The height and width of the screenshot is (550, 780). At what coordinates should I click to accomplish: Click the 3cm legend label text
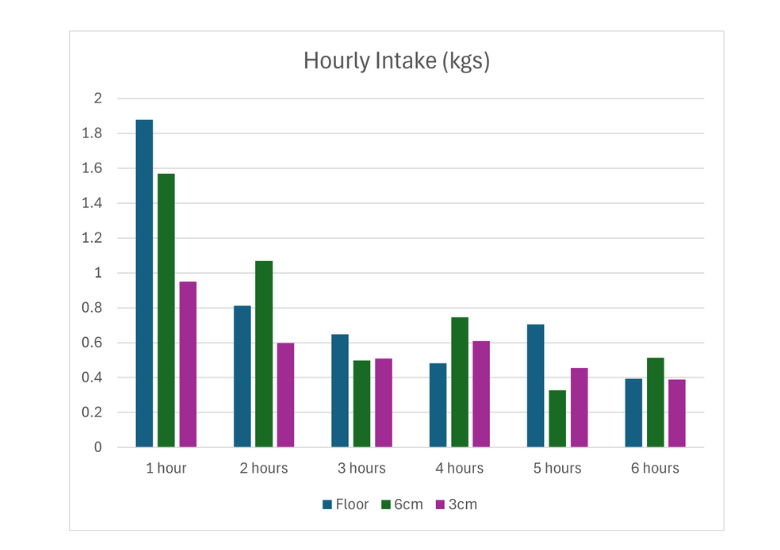[x=462, y=505]
